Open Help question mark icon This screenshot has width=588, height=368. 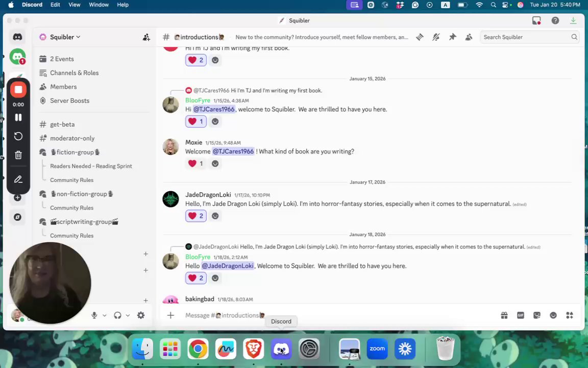point(555,20)
